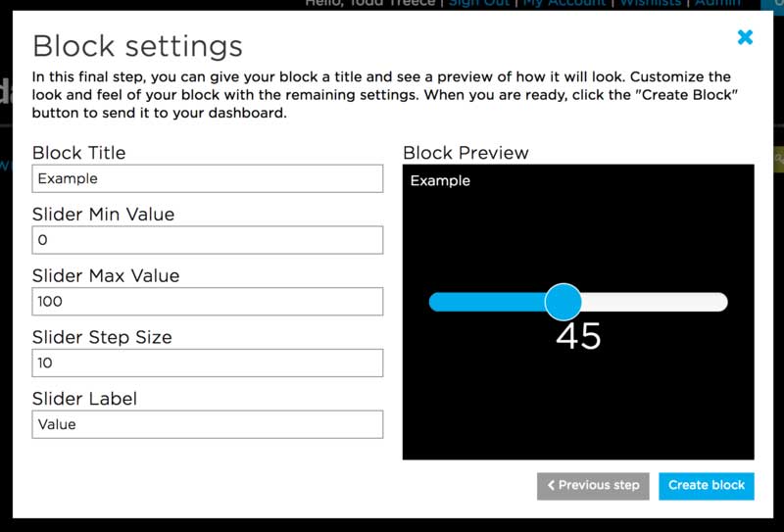Focus the Slider Min Value field
Image resolution: width=784 pixels, height=532 pixels.
(x=207, y=240)
